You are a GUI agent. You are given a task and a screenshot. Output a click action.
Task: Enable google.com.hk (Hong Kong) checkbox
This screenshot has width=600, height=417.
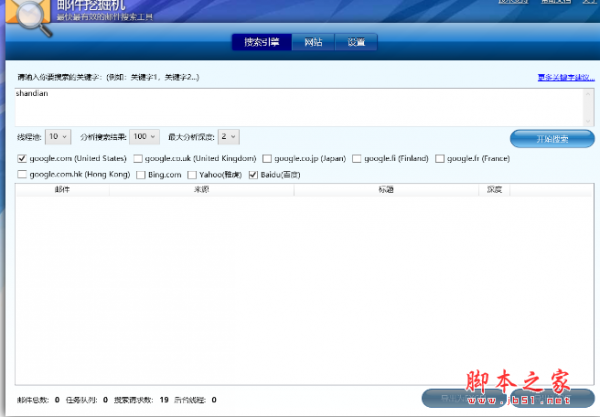(22, 175)
